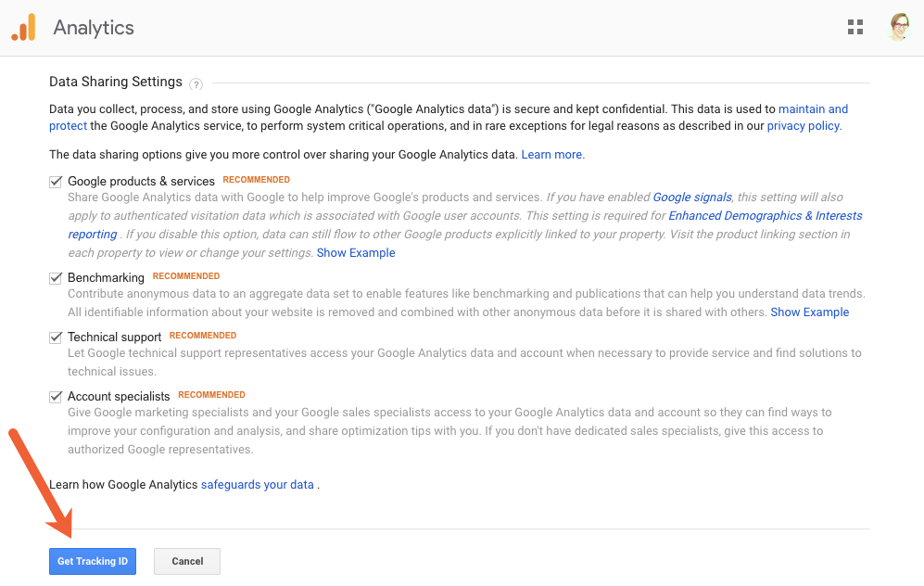Viewport: 924px width, 586px height.
Task: Open the user account avatar
Action: [899, 27]
